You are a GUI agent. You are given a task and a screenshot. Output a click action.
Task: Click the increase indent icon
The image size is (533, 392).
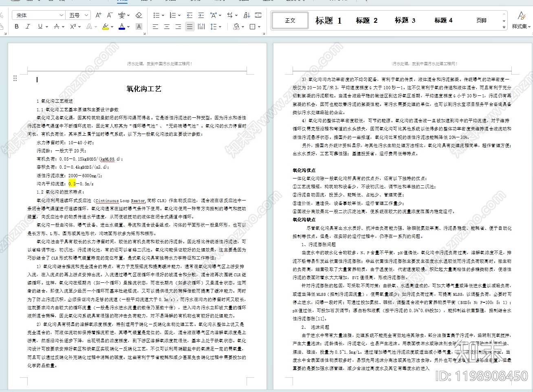click(x=201, y=15)
